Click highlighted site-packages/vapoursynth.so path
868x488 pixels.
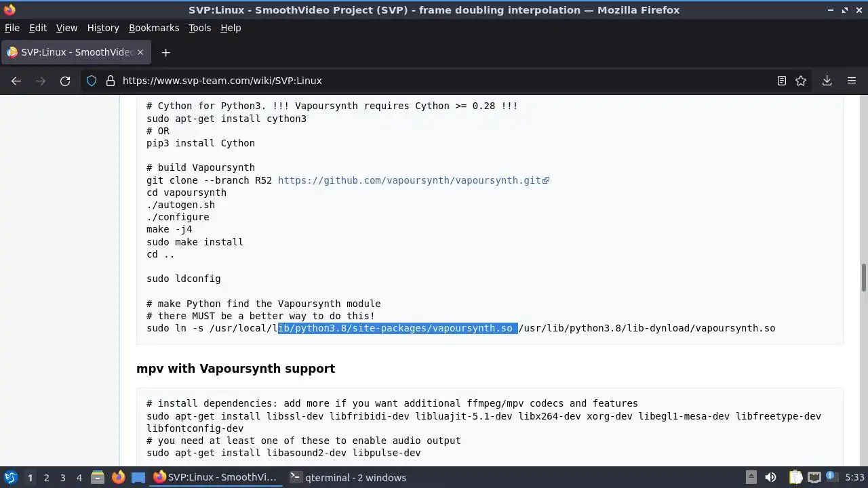[x=397, y=328]
